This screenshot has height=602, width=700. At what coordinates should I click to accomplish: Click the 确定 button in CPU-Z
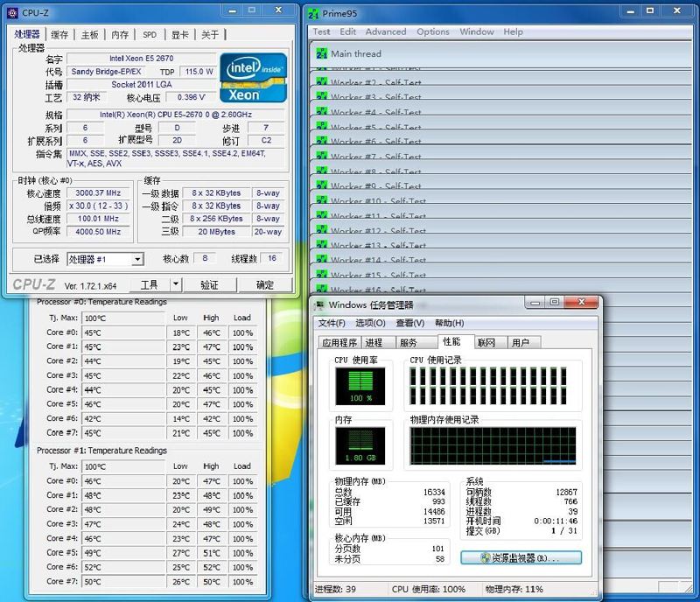[x=266, y=283]
